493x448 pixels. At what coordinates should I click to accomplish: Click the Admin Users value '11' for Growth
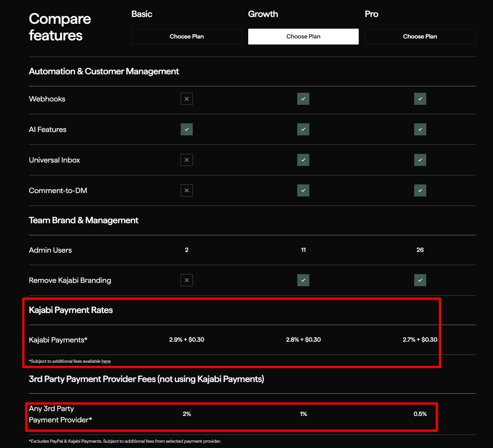(x=303, y=250)
